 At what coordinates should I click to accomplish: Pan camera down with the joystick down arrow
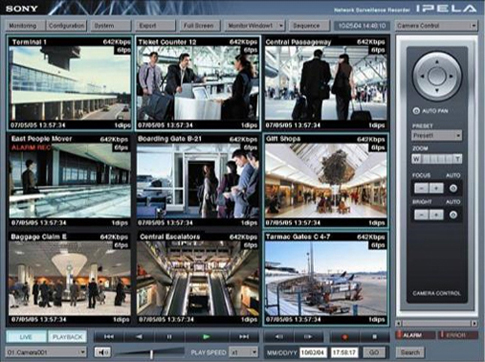(x=437, y=91)
